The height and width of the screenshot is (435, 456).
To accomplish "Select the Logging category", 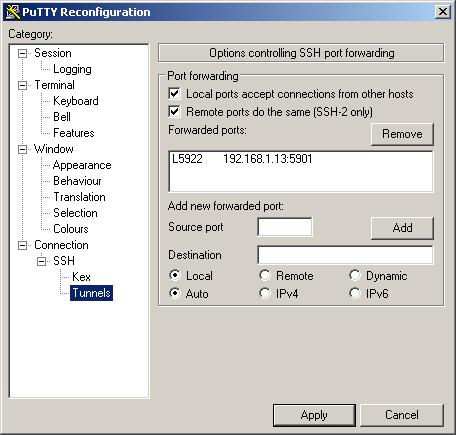I will click(x=72, y=69).
